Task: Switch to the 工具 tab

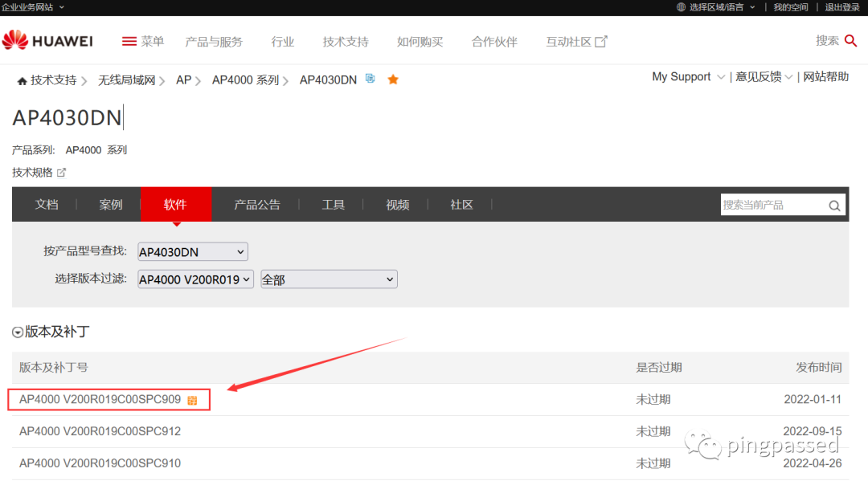Action: click(334, 205)
